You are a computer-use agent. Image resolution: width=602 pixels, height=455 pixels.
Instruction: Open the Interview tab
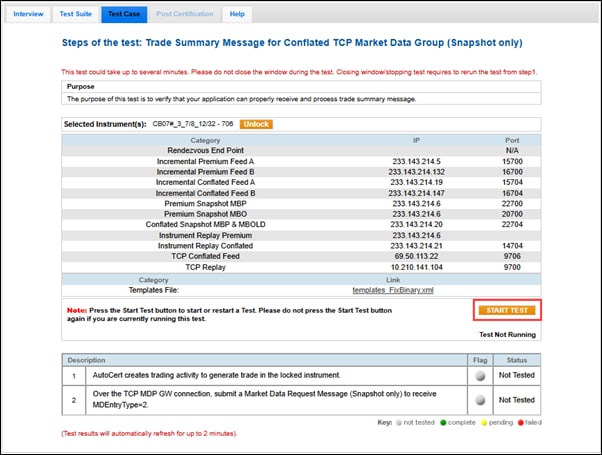click(x=28, y=14)
